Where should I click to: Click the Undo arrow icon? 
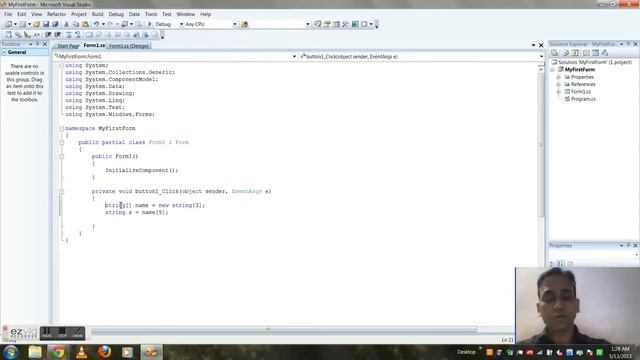(96, 24)
